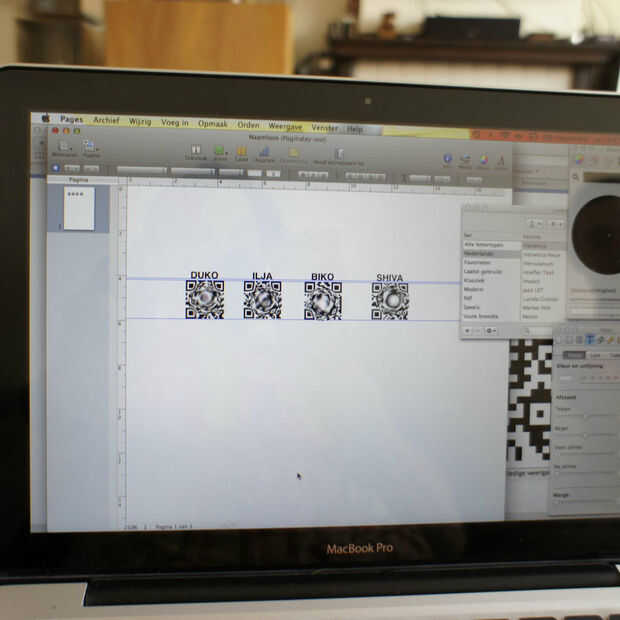Image resolution: width=620 pixels, height=620 pixels.
Task: Open the Weergave menu in menu bar
Action: click(x=285, y=127)
